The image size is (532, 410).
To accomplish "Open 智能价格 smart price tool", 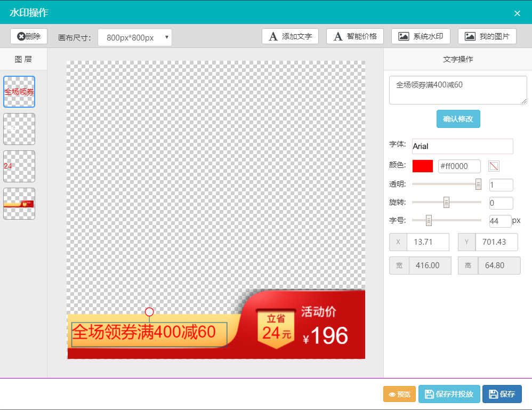I will click(x=355, y=36).
